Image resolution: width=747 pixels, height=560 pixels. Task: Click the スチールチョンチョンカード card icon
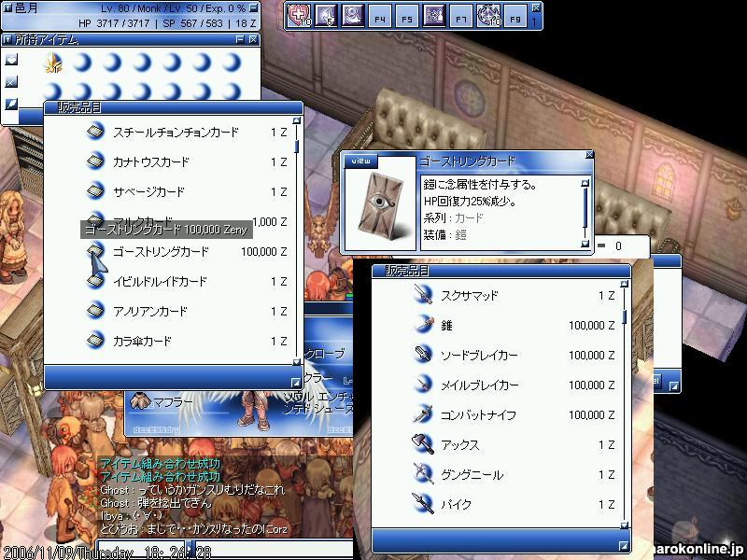(x=96, y=131)
